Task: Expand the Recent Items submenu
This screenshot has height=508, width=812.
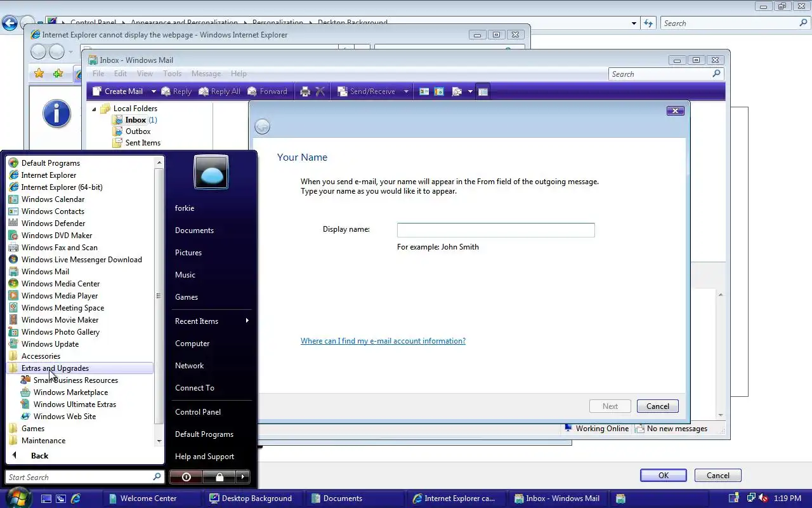Action: click(x=211, y=321)
